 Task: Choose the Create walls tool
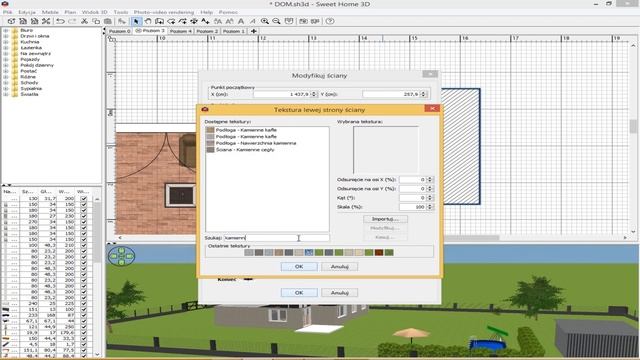[x=159, y=21]
